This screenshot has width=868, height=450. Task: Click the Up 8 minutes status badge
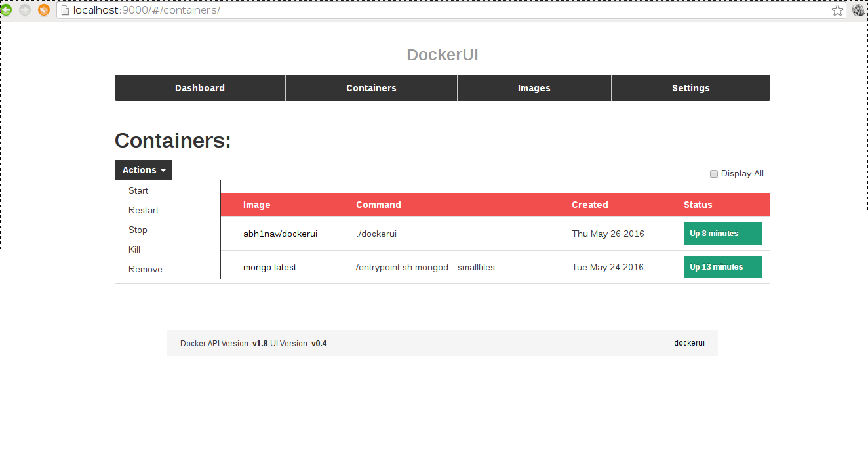coord(722,234)
